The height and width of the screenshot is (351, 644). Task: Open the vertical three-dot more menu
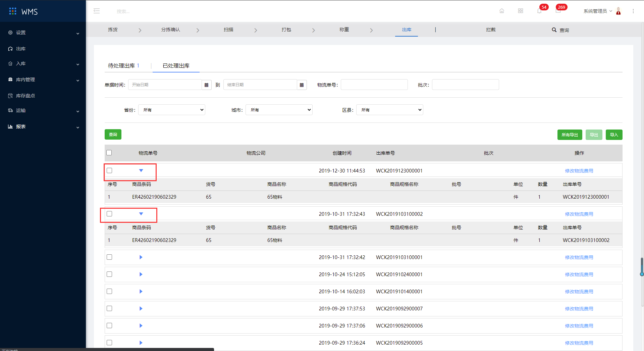pyautogui.click(x=633, y=11)
